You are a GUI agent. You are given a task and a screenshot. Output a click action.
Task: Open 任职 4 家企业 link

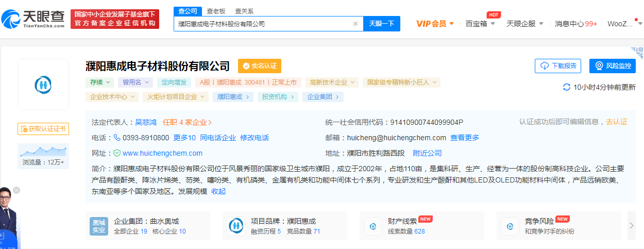point(188,122)
